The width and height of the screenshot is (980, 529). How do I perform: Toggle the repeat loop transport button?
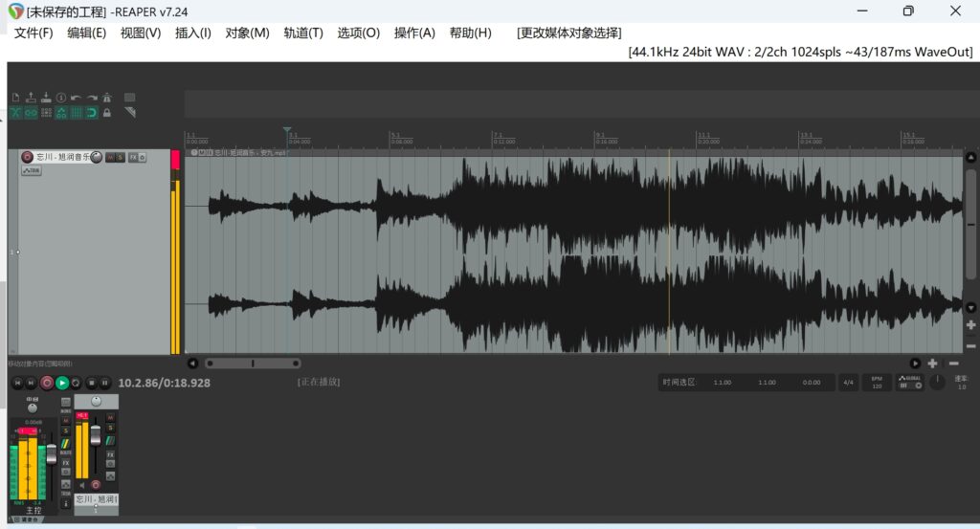(x=76, y=383)
